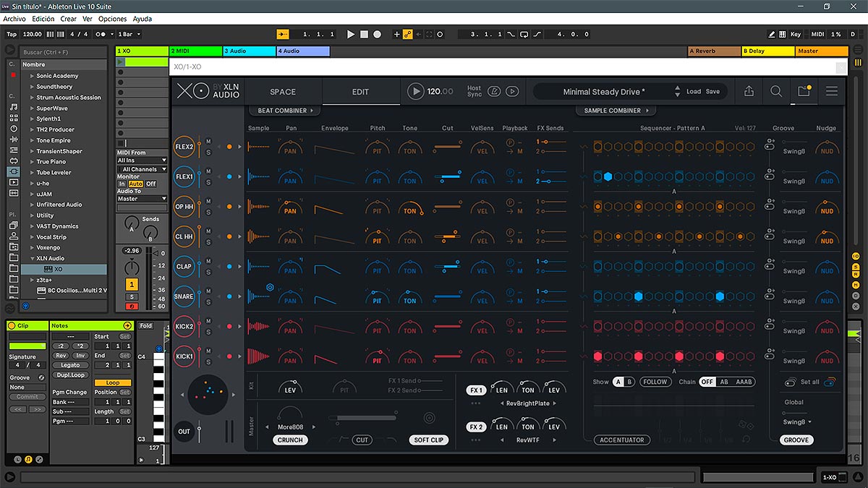Expand the True Piano folder
The height and width of the screenshot is (488, 868).
click(x=32, y=162)
